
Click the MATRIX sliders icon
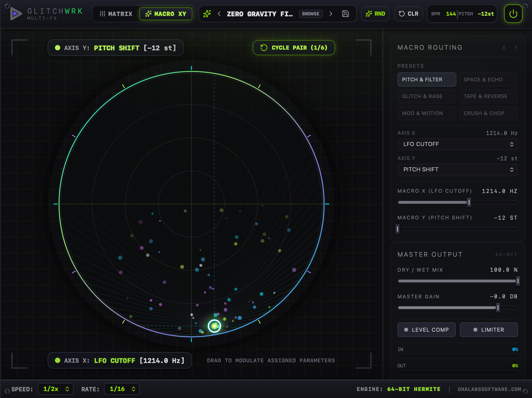[x=103, y=14]
